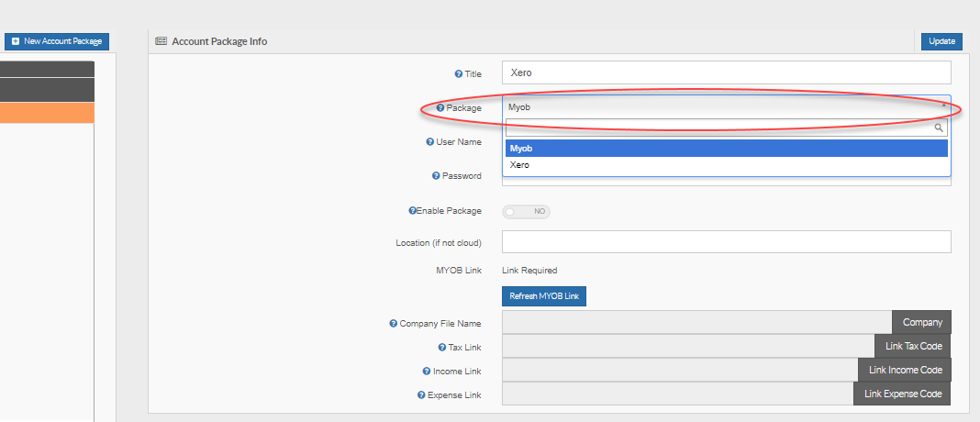Open the help icon beside Company File Name
Image resolution: width=980 pixels, height=422 pixels.
(393, 323)
